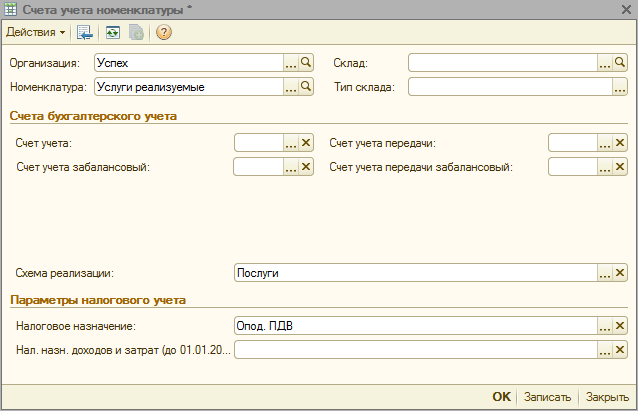Click the Записать button
This screenshot has height=411, width=638.
coord(548,396)
